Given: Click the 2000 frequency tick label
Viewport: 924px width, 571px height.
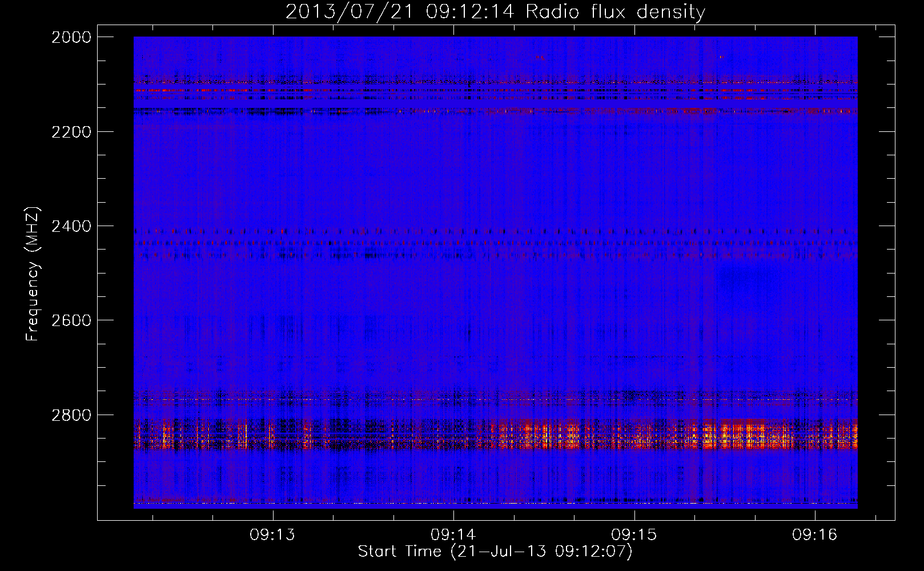Looking at the screenshot, I should coord(71,37).
